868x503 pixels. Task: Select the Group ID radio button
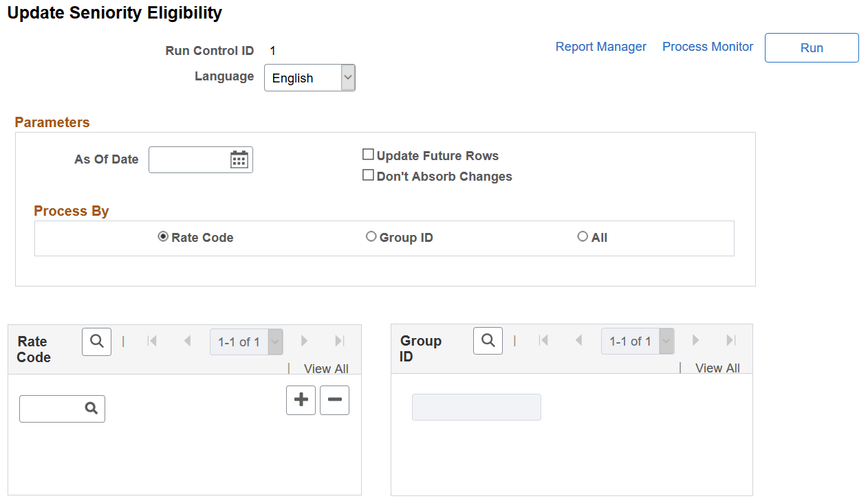371,236
